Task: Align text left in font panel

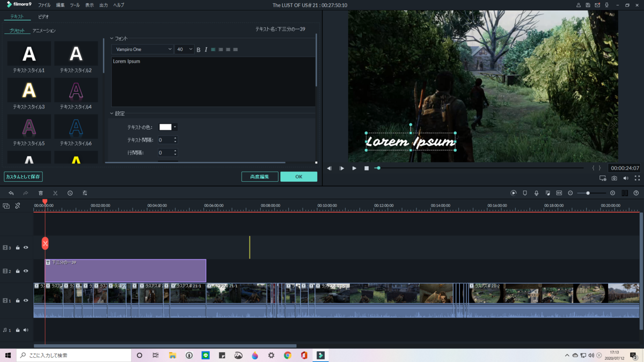Action: pos(213,49)
